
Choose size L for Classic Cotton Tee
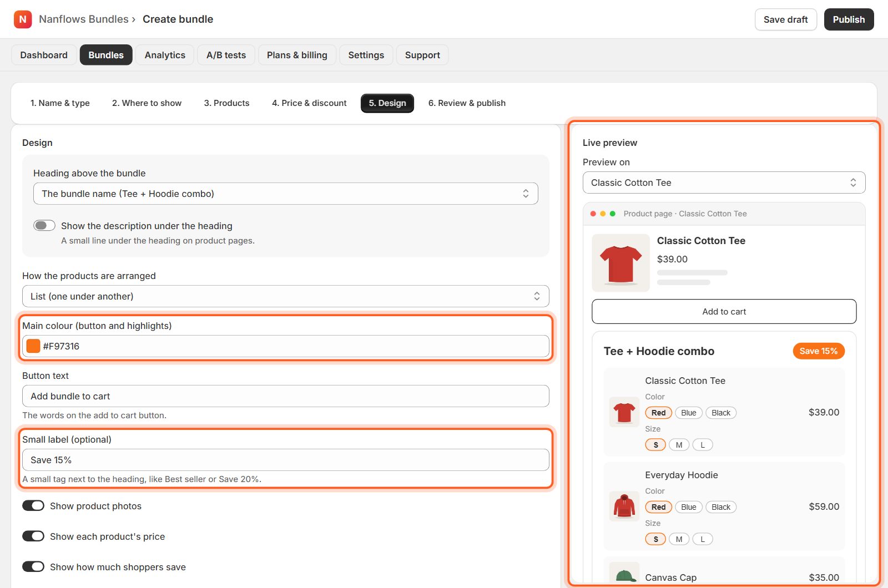703,445
